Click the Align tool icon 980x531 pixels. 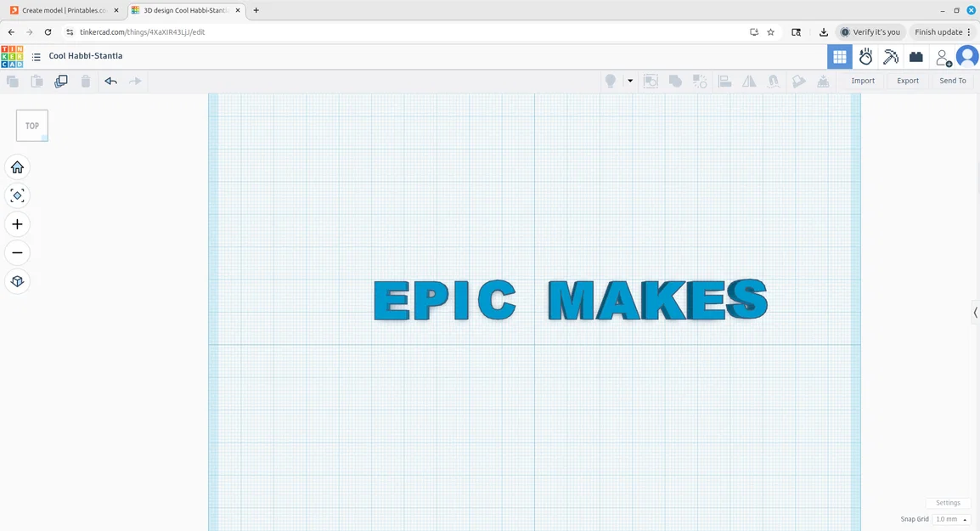724,82
